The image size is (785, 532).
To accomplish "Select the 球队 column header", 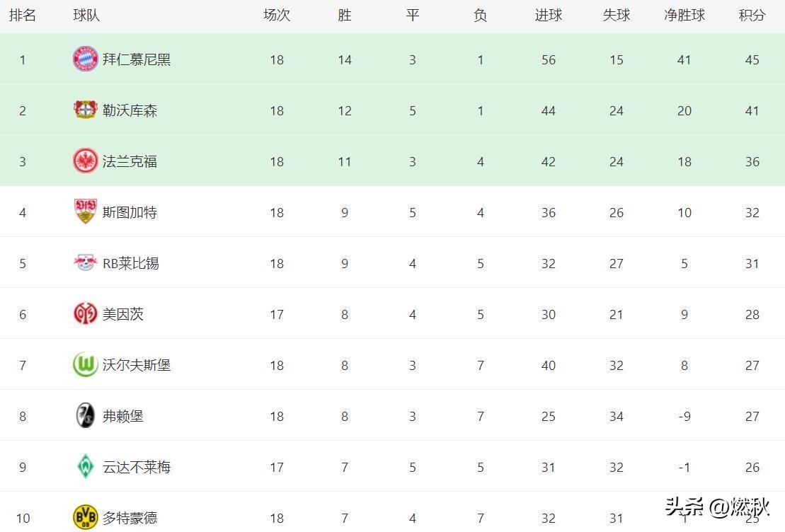I will tap(86, 15).
